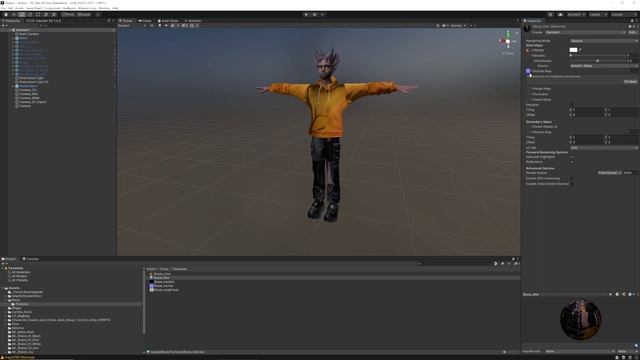Screen dimensions: 640x360
Task: Enable the Emission checkbox
Action: 571,105
